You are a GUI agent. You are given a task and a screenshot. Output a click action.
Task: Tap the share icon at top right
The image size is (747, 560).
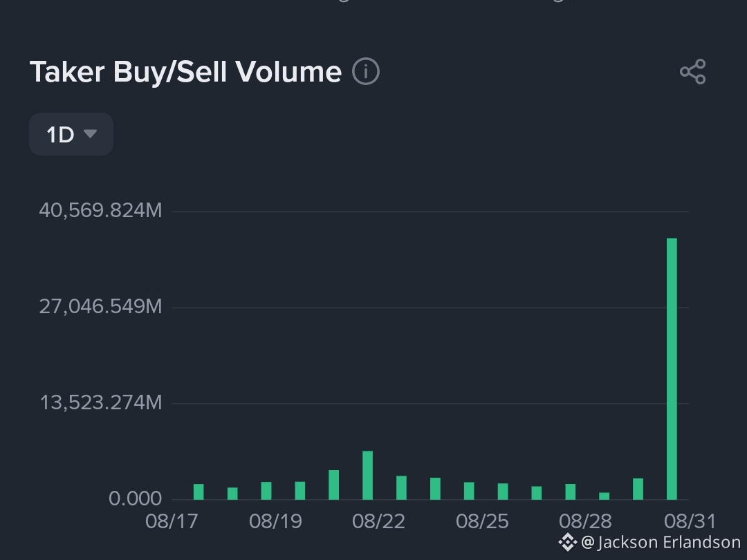pos(692,72)
